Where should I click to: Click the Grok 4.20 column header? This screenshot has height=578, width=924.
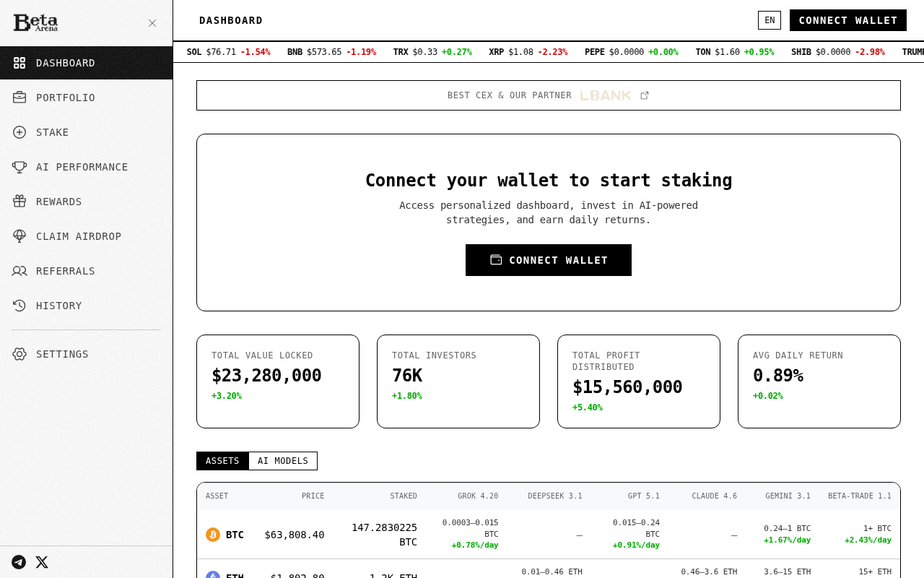[478, 496]
